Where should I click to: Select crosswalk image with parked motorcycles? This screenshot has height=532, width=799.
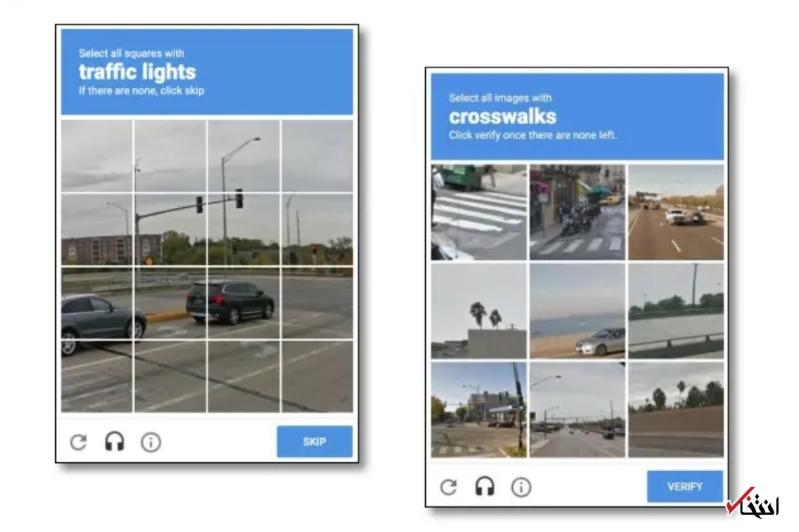(577, 212)
